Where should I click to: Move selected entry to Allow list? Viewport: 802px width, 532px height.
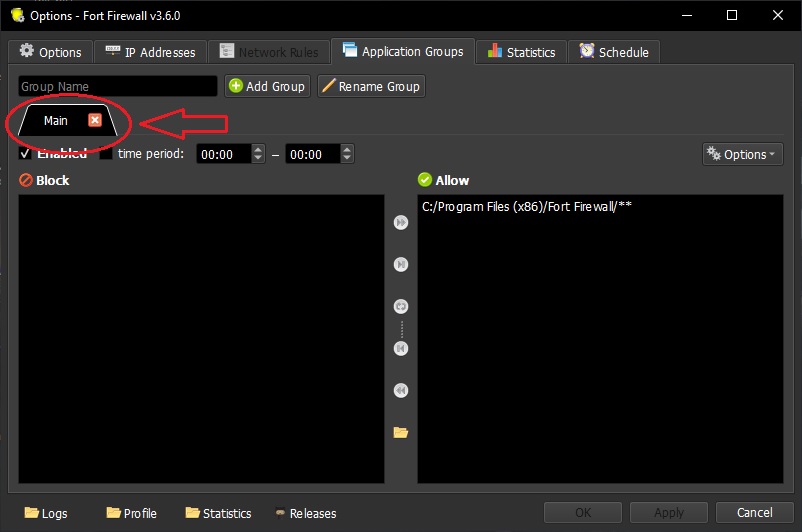pyautogui.click(x=401, y=264)
